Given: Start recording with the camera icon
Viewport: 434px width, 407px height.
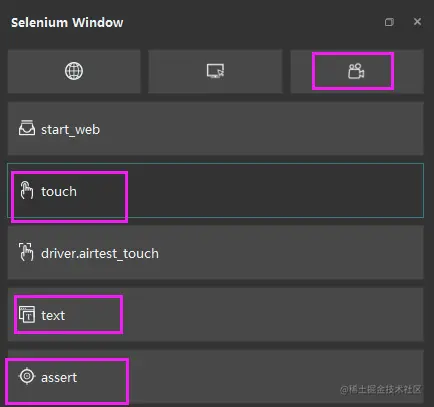Looking at the screenshot, I should pyautogui.click(x=356, y=71).
